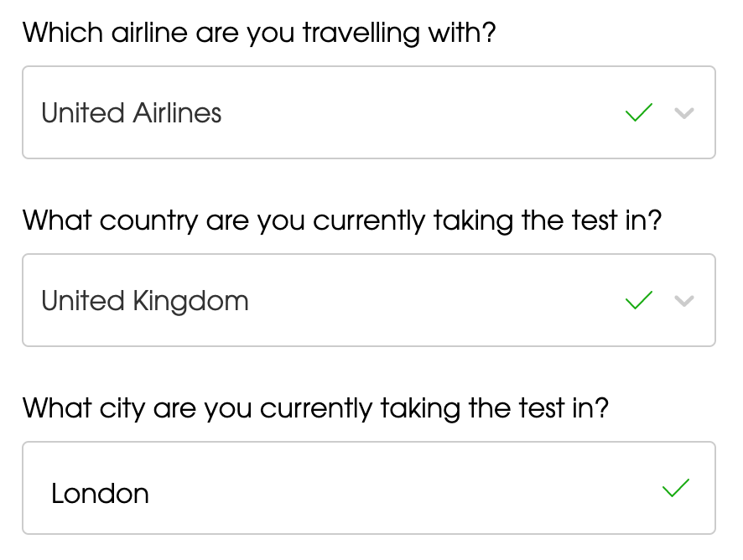Click the green checkmark in the airline field
Viewport: 743px width, 560px height.
pyautogui.click(x=639, y=113)
